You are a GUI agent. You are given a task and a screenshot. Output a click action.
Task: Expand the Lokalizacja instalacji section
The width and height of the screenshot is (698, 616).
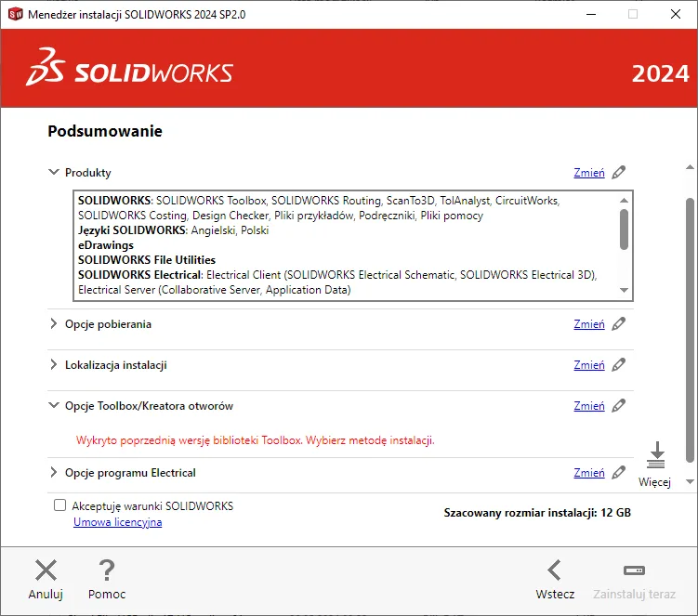click(x=53, y=364)
